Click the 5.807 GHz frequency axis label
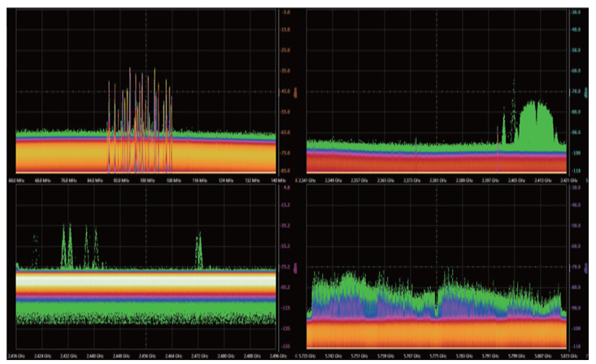 coord(543,356)
